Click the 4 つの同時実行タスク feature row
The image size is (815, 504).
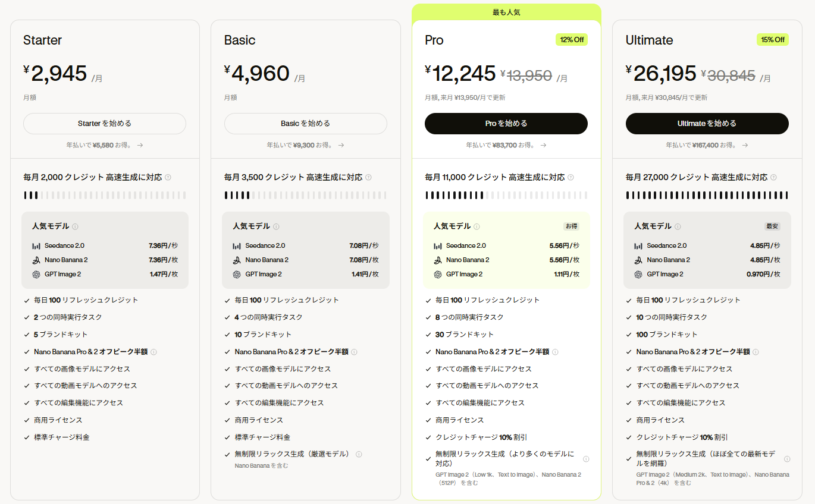point(264,317)
